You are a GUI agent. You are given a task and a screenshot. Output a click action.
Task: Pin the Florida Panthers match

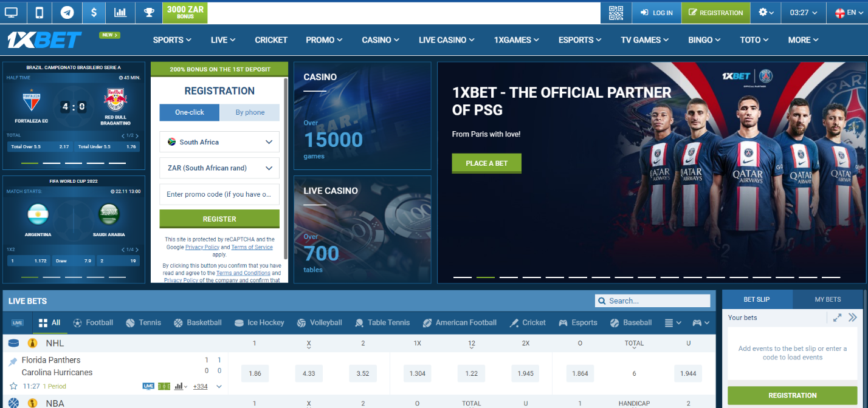13,362
